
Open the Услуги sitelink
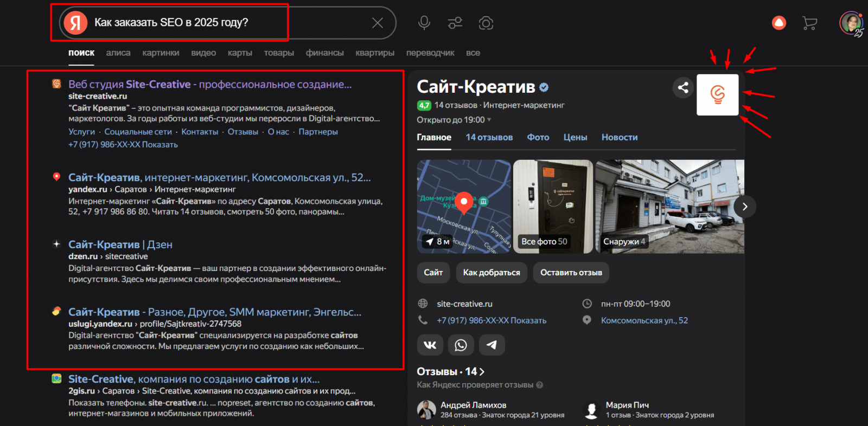81,132
